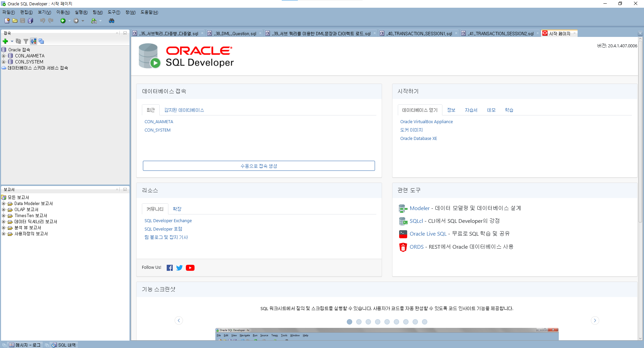644x348 pixels.
Task: Minimize the 보고서 panel with its minimize icon
Action: click(125, 189)
